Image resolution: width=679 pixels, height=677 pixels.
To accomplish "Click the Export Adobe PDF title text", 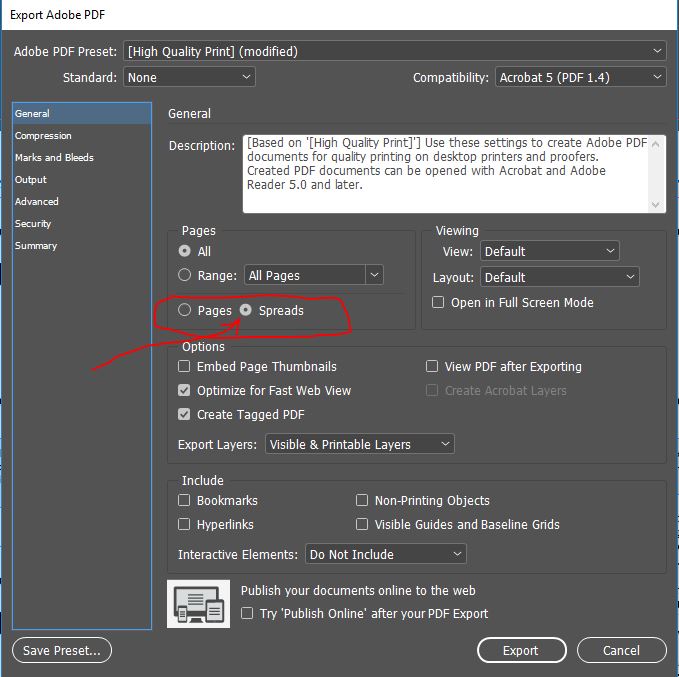I will 58,15.
